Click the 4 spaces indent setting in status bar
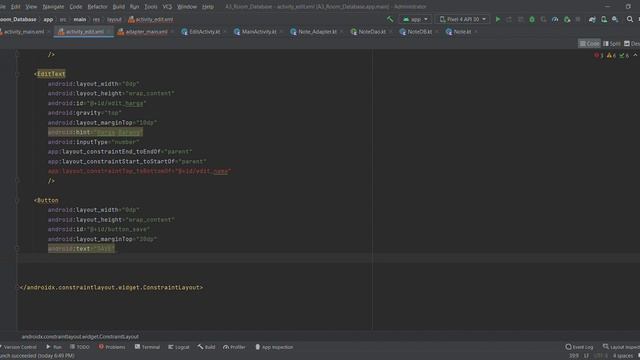This screenshot has height=360, width=640. click(x=623, y=356)
